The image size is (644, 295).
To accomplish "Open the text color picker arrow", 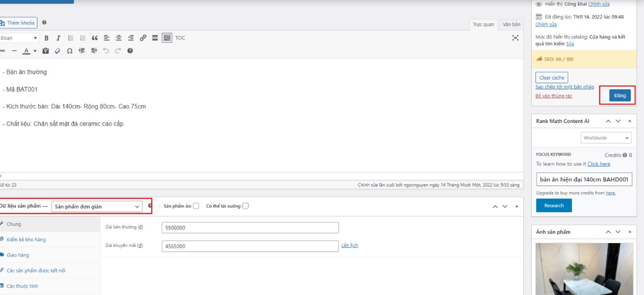I will tap(35, 51).
